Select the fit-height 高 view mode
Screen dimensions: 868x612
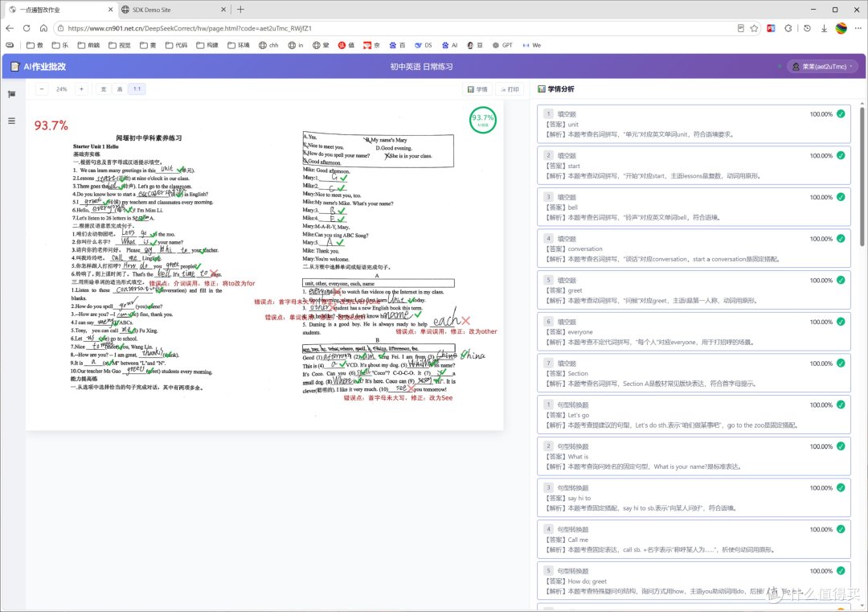pos(120,89)
